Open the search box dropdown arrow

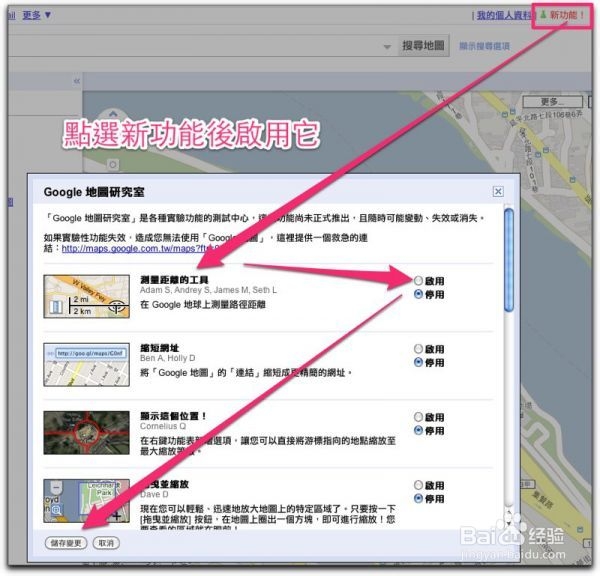[x=387, y=47]
